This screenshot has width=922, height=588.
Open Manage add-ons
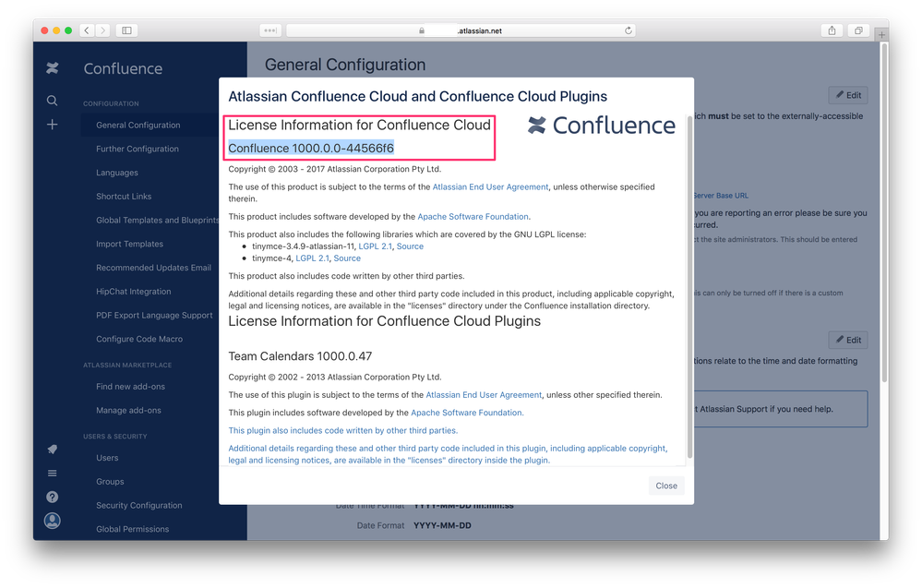click(x=128, y=411)
